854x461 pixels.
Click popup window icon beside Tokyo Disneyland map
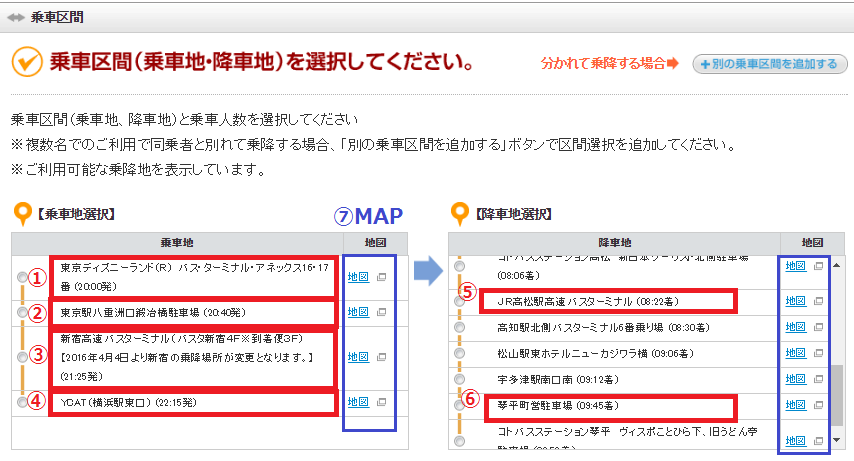tap(381, 277)
